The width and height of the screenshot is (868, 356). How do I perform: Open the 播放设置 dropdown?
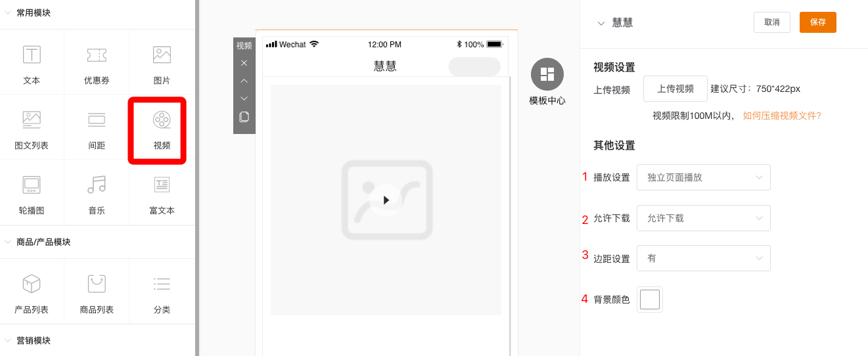click(703, 177)
